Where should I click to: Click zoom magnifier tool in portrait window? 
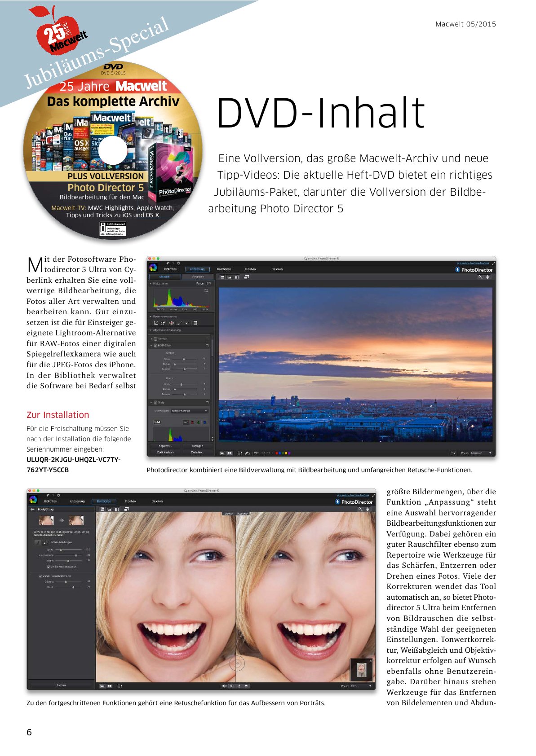pos(360,509)
